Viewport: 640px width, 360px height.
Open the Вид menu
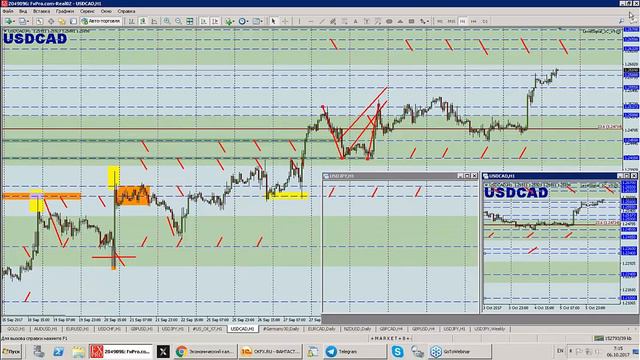(23, 11)
